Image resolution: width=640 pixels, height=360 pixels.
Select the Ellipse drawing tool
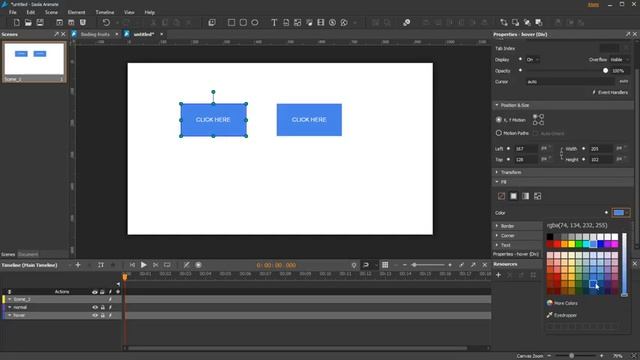255,23
